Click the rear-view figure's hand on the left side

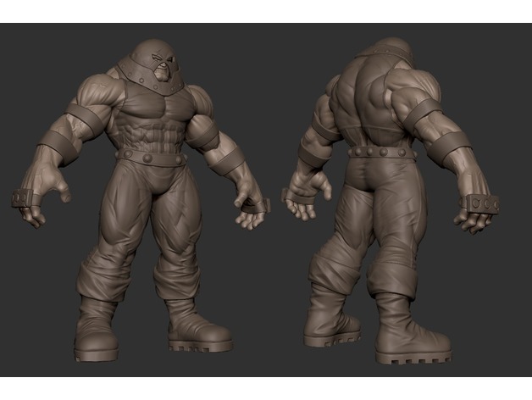pyautogui.click(x=299, y=204)
